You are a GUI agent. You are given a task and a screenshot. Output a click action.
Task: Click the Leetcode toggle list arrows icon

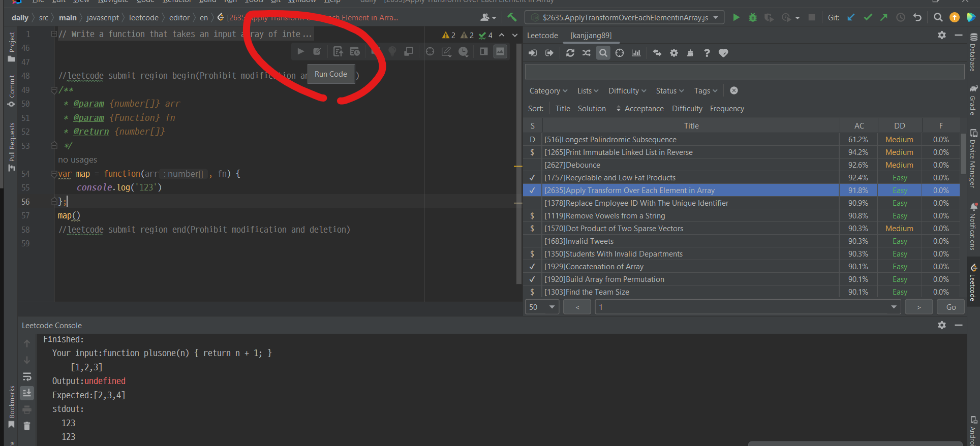[657, 53]
